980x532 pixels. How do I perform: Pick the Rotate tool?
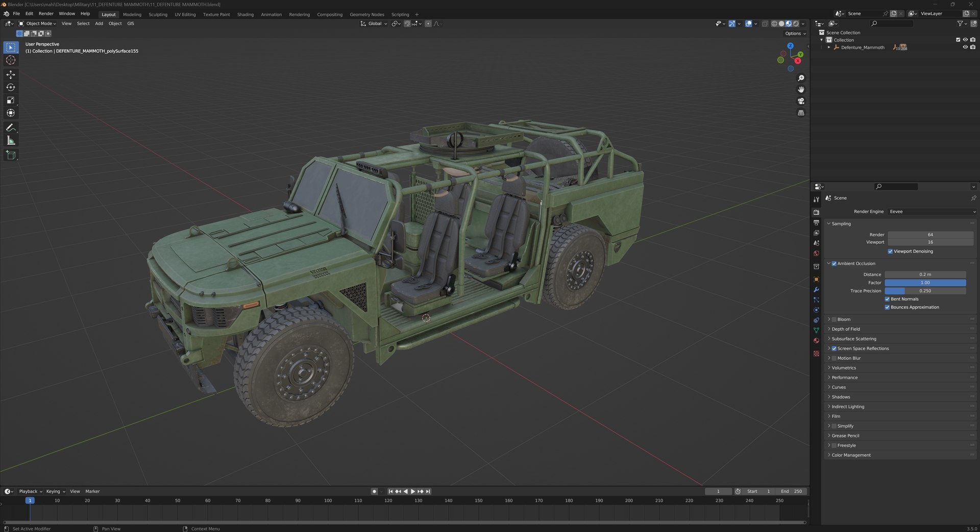[11, 87]
